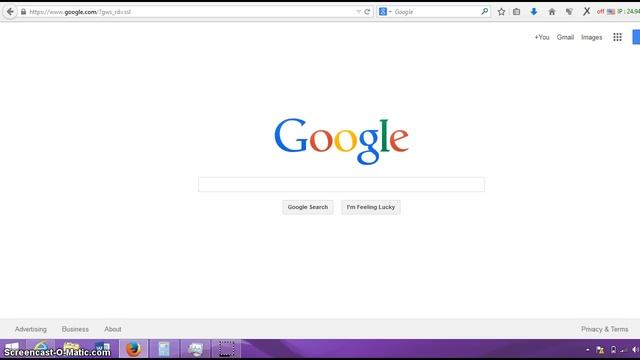640x360 pixels.
Task: Open File Explorer folder from taskbar
Action: pos(71,349)
